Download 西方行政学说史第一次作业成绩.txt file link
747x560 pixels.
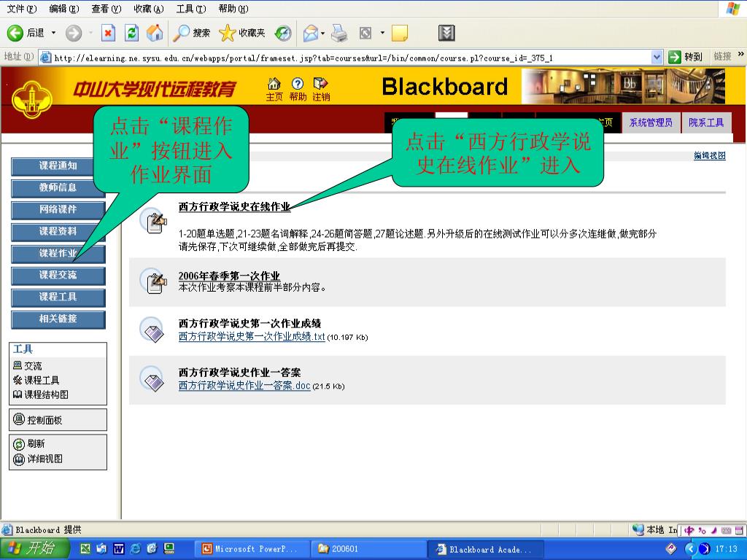point(252,337)
